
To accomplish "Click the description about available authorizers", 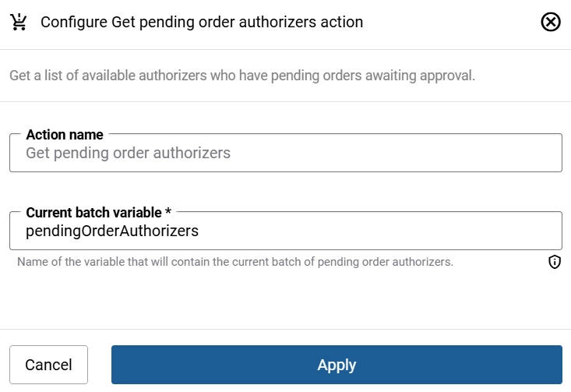I will pos(242,76).
